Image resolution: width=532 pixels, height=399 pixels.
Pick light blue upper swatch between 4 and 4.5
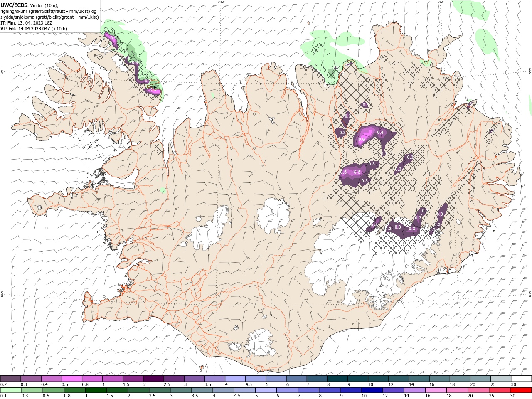click(x=235, y=379)
